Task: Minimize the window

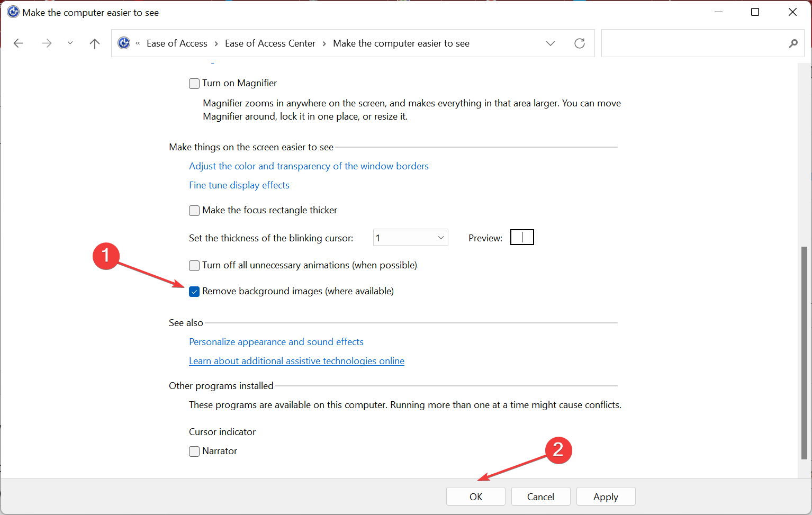Action: (x=718, y=12)
